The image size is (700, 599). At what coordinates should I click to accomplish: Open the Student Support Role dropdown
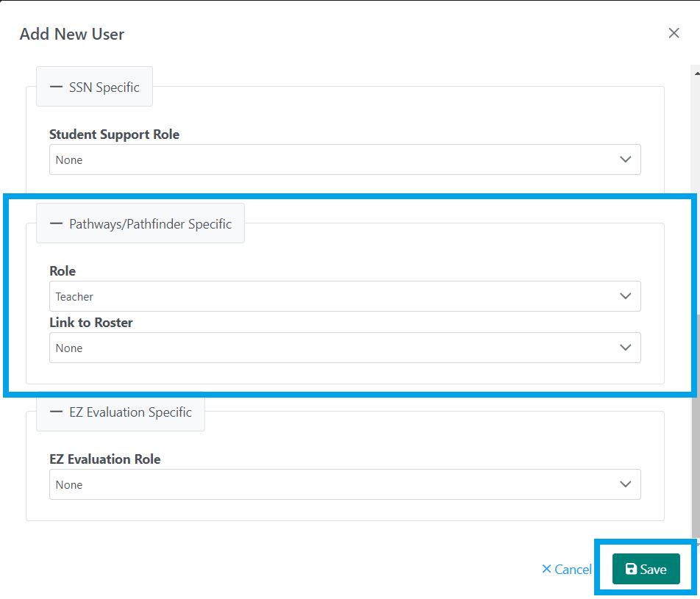(x=344, y=159)
